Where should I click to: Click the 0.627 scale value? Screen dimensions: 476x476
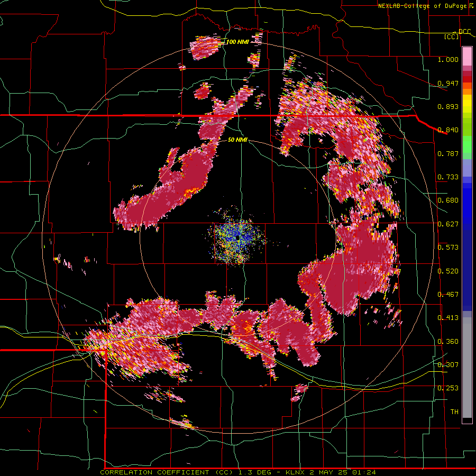[448, 224]
